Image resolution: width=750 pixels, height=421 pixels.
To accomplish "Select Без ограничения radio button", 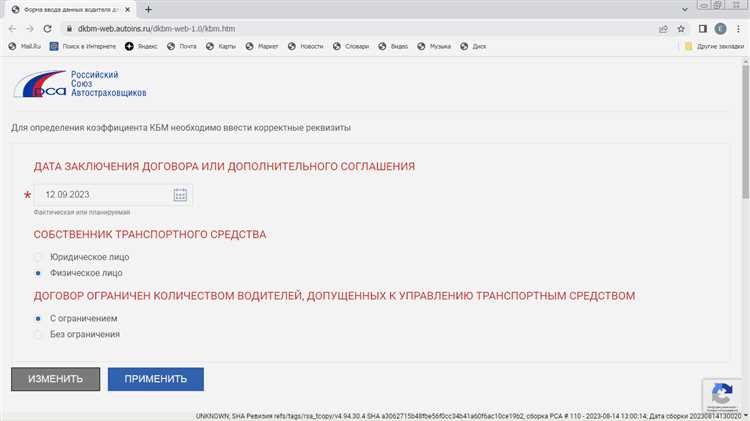I will point(38,334).
